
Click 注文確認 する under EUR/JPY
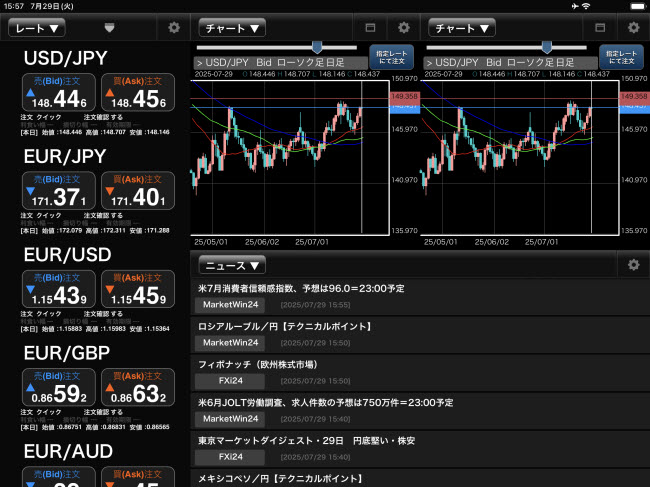(103, 216)
